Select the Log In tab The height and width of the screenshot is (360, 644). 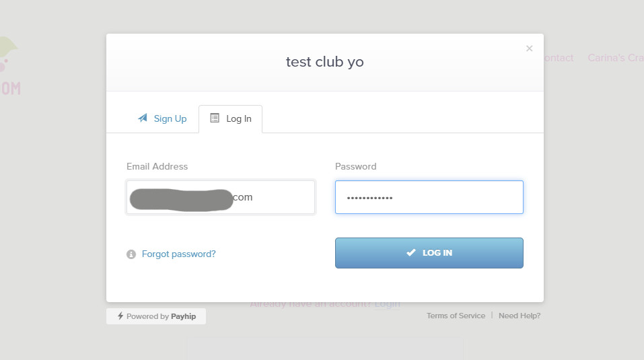pos(230,119)
